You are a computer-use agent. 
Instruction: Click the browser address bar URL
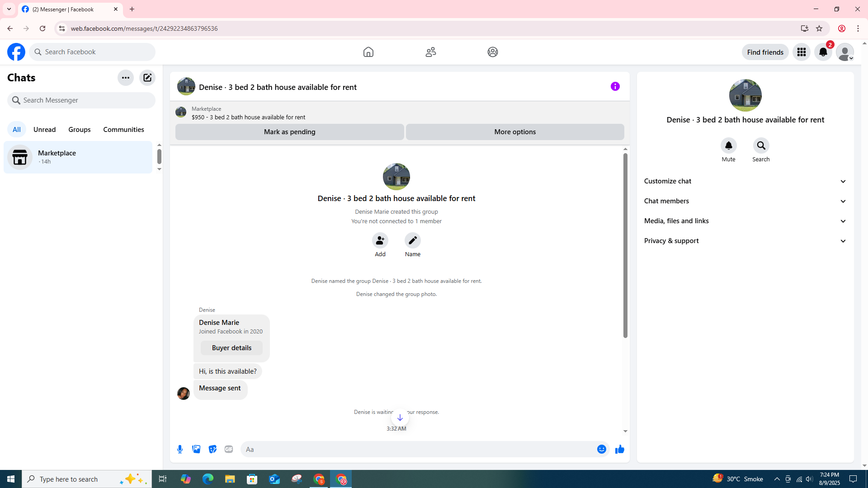click(x=144, y=28)
